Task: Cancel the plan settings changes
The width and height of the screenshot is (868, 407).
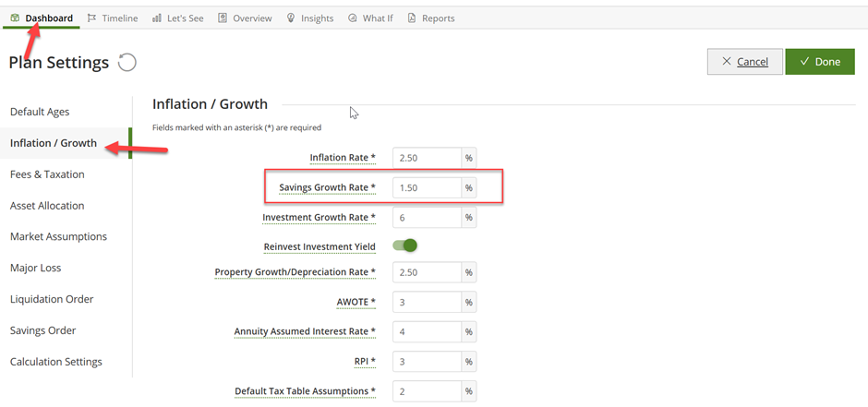Action: click(x=745, y=62)
